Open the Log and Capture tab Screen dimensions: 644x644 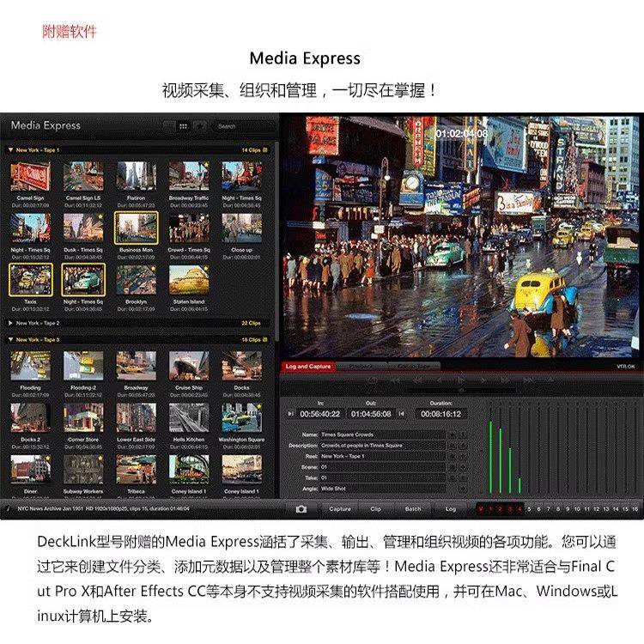coord(308,367)
